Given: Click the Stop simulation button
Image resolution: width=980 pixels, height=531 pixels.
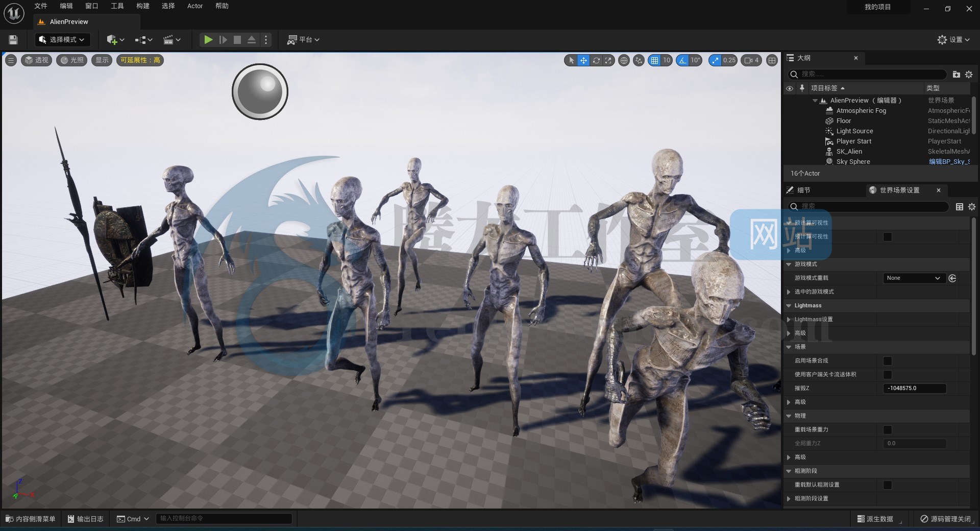Looking at the screenshot, I should pyautogui.click(x=237, y=40).
